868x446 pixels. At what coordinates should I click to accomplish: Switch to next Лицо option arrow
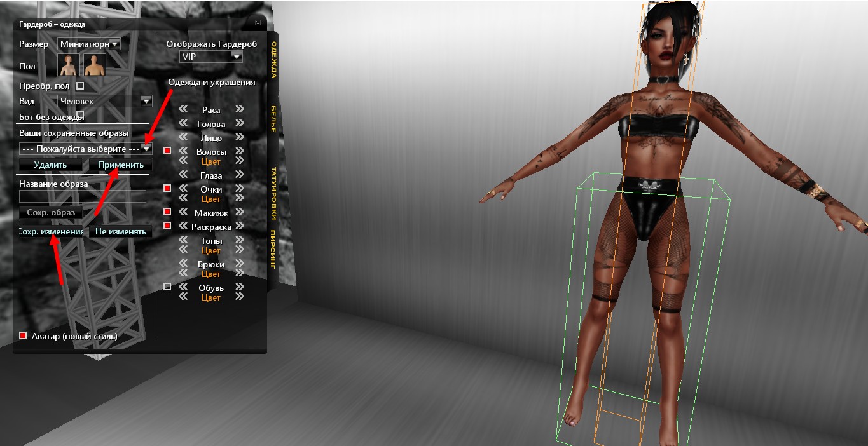(x=240, y=137)
